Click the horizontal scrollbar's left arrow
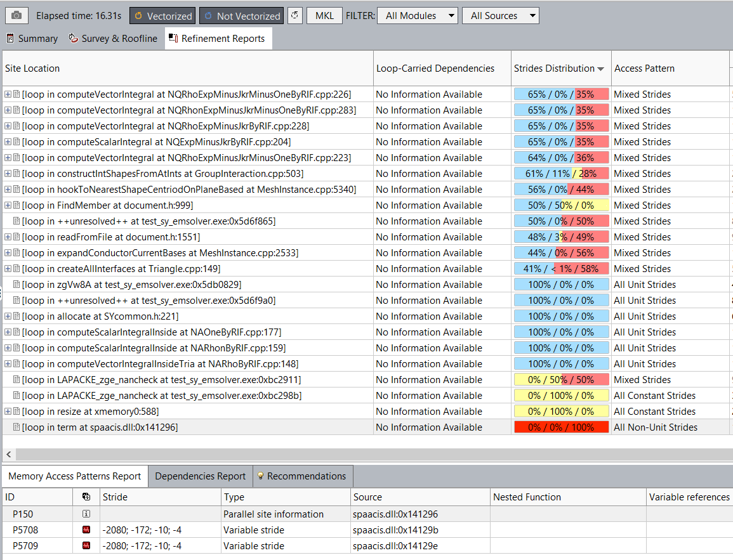The height and width of the screenshot is (560, 733). (x=9, y=454)
